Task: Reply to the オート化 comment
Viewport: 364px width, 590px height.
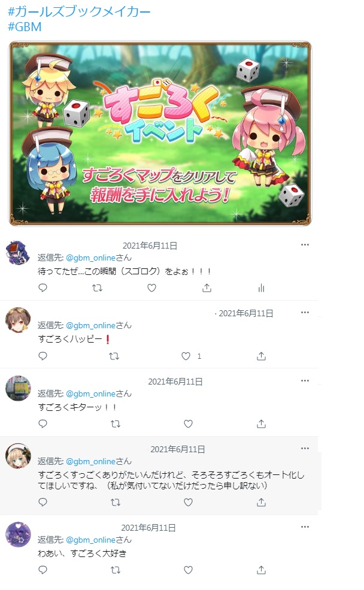Action: 43,502
